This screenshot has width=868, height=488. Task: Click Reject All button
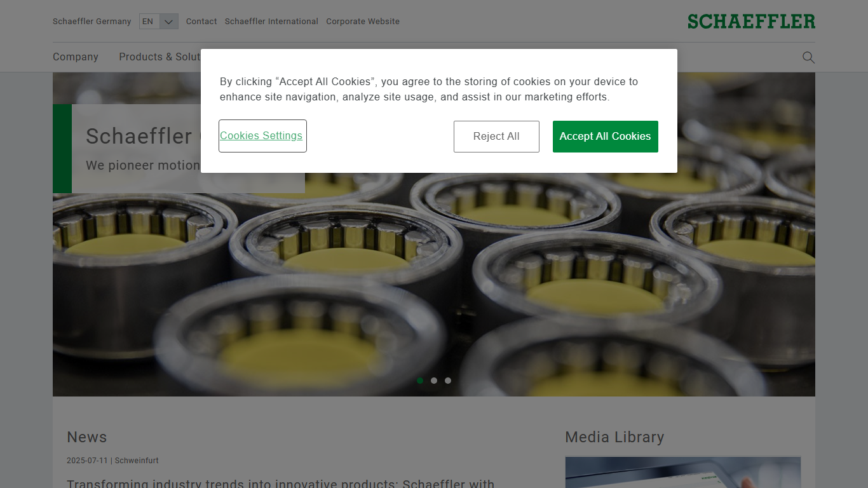coord(496,137)
